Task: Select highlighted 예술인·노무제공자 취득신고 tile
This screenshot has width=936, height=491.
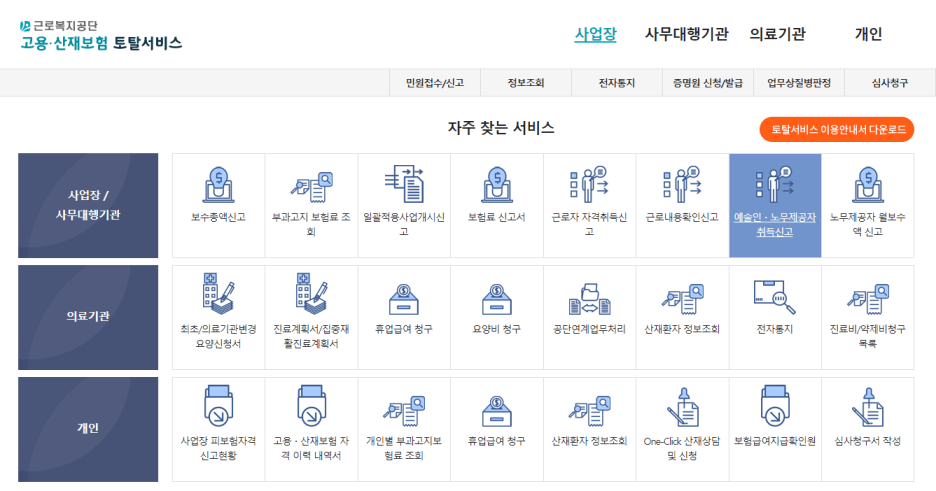Action: (x=775, y=205)
